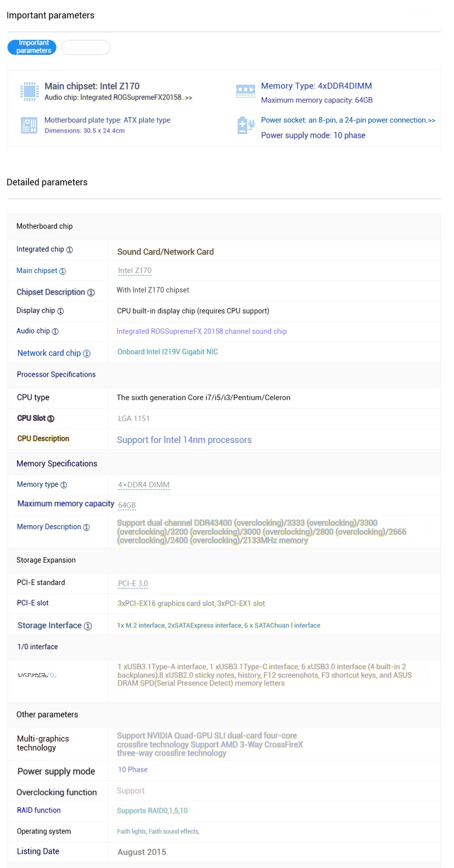Click the garbled I/O interface row label
This screenshot has height=868, width=454.
pyautogui.click(x=37, y=675)
